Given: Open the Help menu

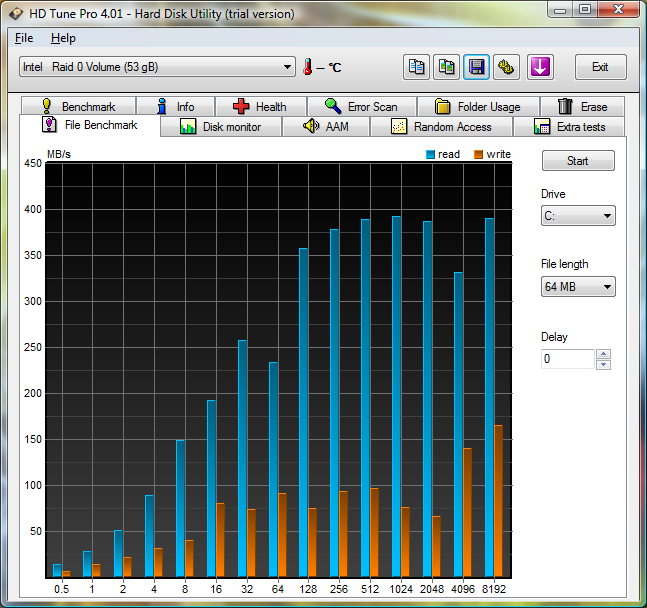Looking at the screenshot, I should (x=63, y=38).
